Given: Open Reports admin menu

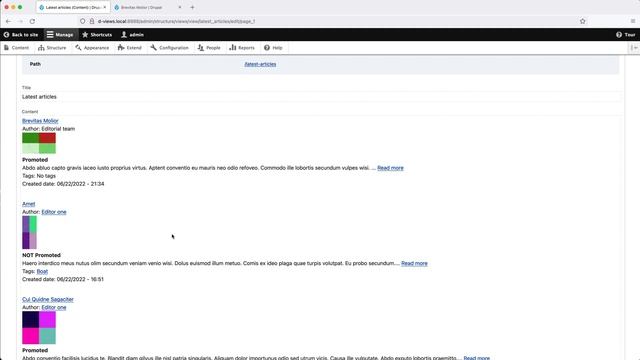Looking at the screenshot, I should (242, 48).
